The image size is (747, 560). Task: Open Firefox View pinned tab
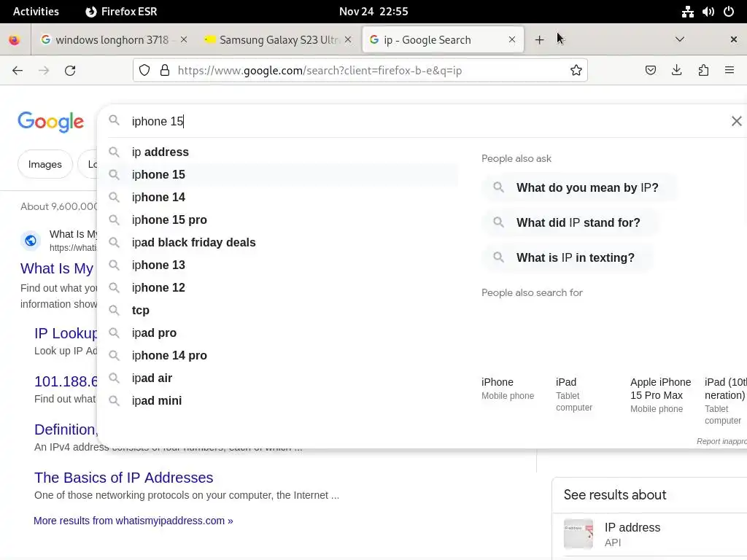15,40
